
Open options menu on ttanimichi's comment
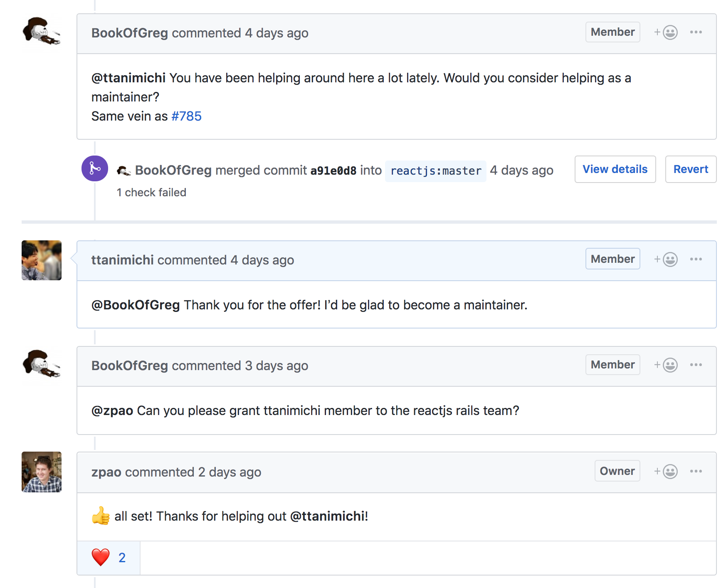pos(696,259)
